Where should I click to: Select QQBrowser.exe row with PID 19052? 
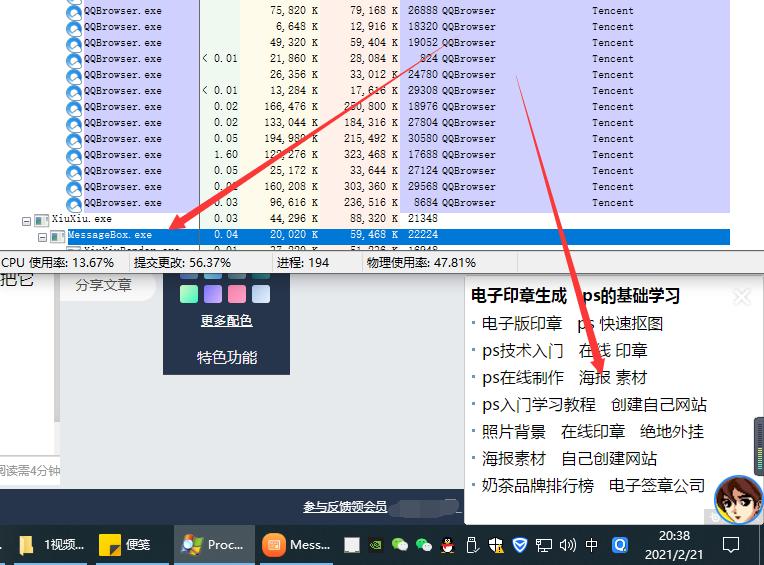click(x=399, y=43)
